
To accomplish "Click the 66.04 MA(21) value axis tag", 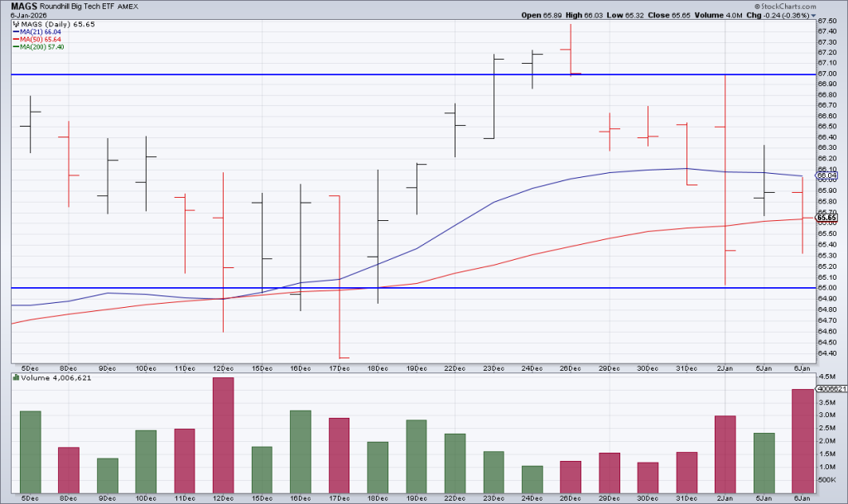I will pos(826,175).
